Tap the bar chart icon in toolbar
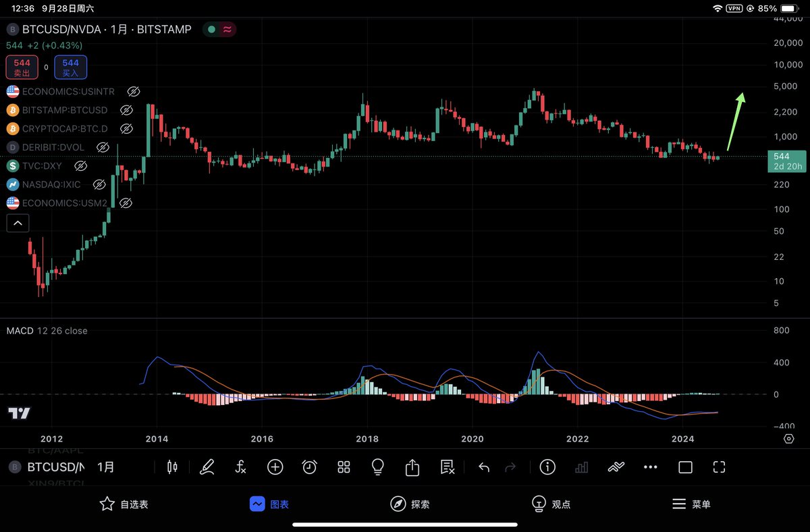Screen dimensions: 810x532 pos(581,467)
